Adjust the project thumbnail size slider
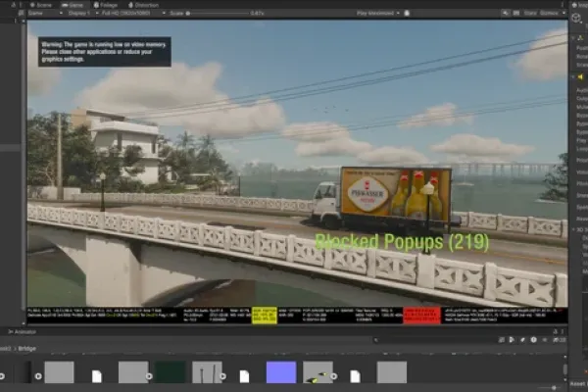The width and height of the screenshot is (588, 392). pyautogui.click(x=553, y=388)
